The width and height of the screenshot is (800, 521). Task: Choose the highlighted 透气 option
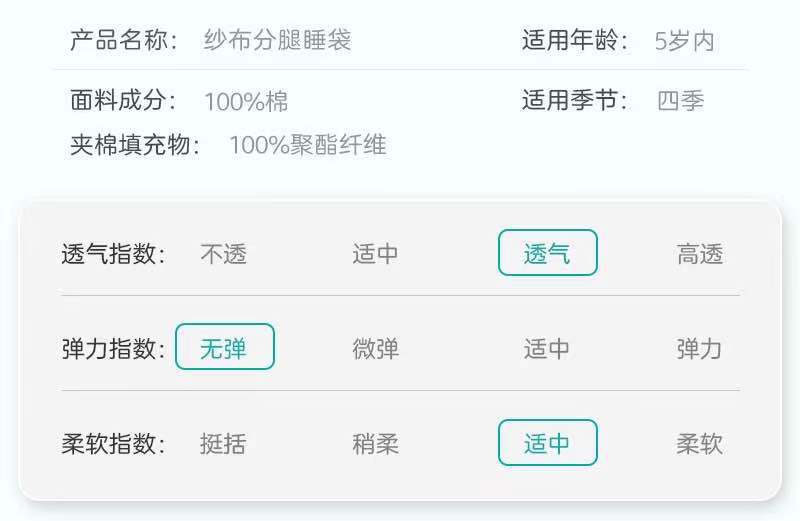coord(547,253)
